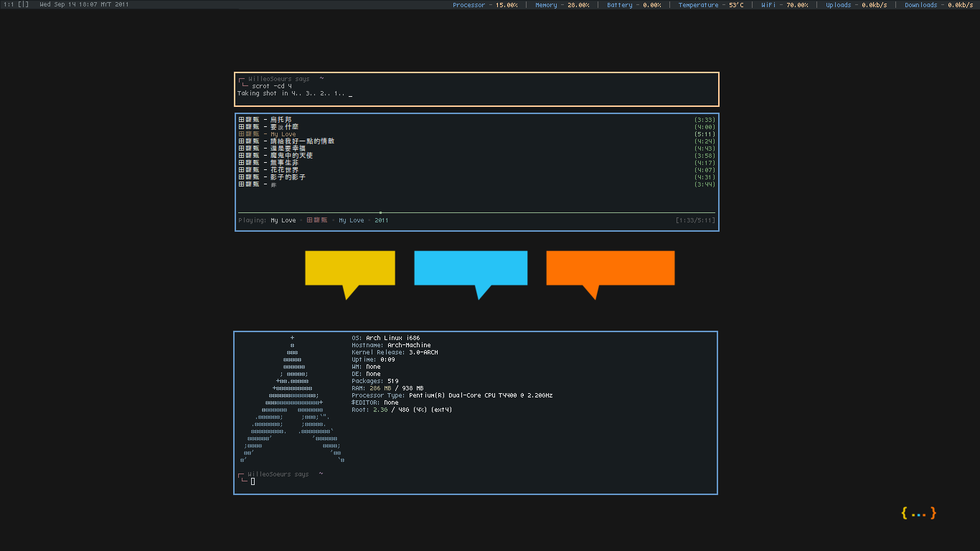980x551 pixels.
Task: Click the 'RAM: 286 MB / 938 MB' line
Action: coord(387,388)
